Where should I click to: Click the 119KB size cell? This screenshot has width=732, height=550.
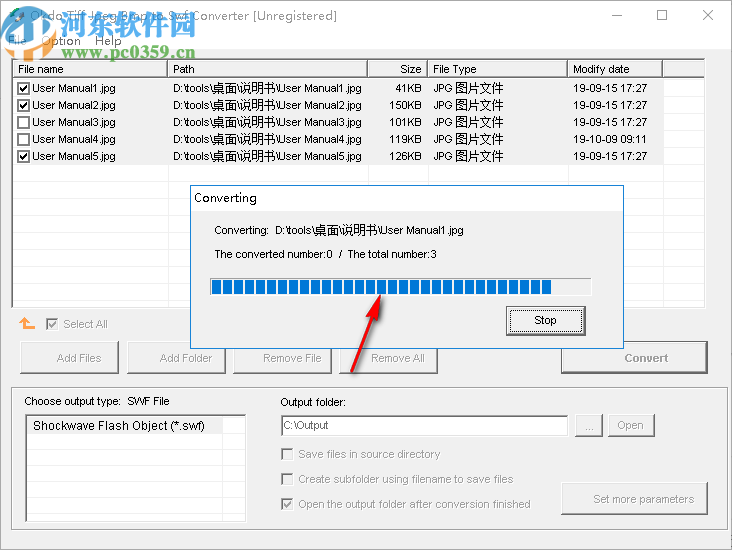click(x=405, y=139)
